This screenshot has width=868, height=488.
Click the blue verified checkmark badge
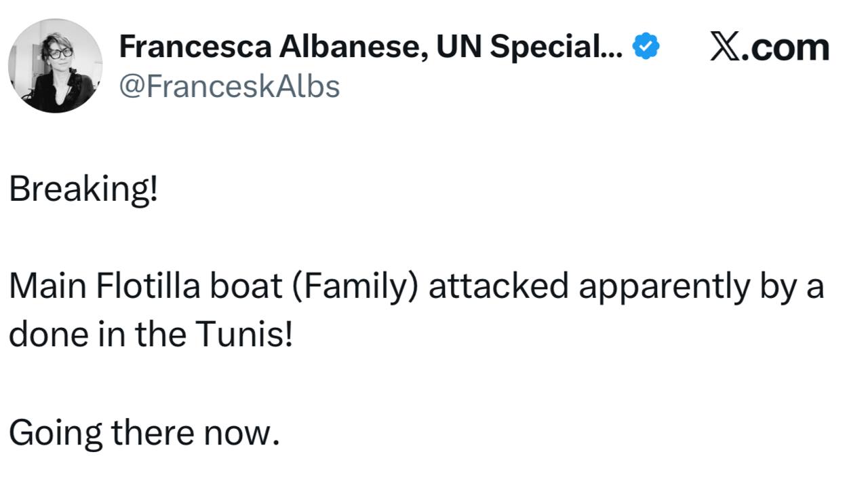tap(646, 48)
